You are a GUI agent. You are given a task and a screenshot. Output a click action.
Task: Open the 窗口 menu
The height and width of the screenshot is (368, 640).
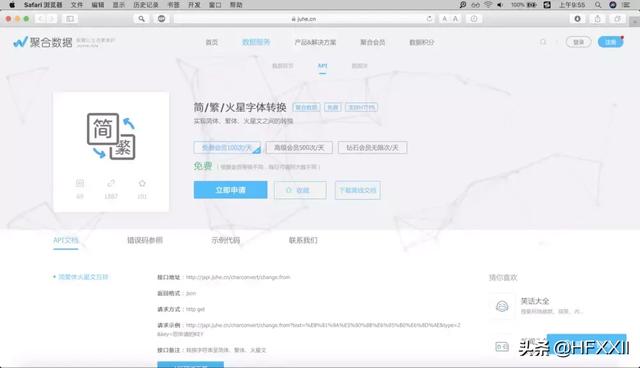215,5
